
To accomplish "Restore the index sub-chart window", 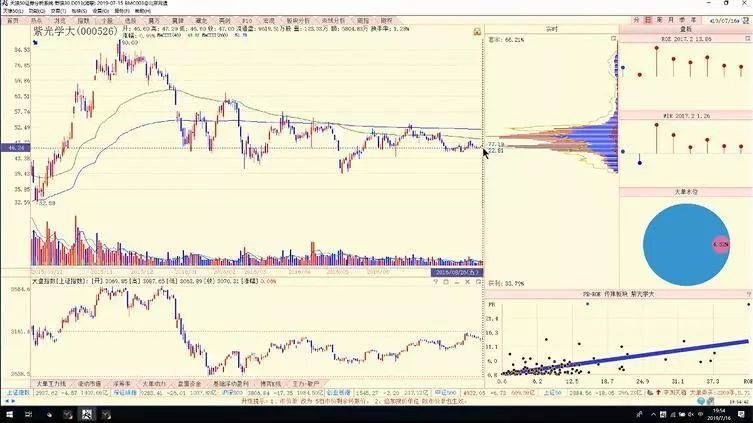I will [446, 282].
